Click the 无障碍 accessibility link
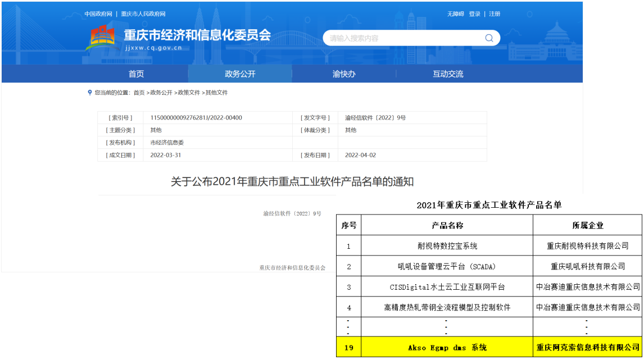 (455, 14)
